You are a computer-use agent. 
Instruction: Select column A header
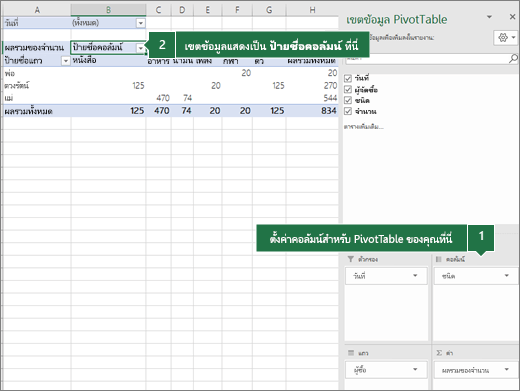(37, 10)
